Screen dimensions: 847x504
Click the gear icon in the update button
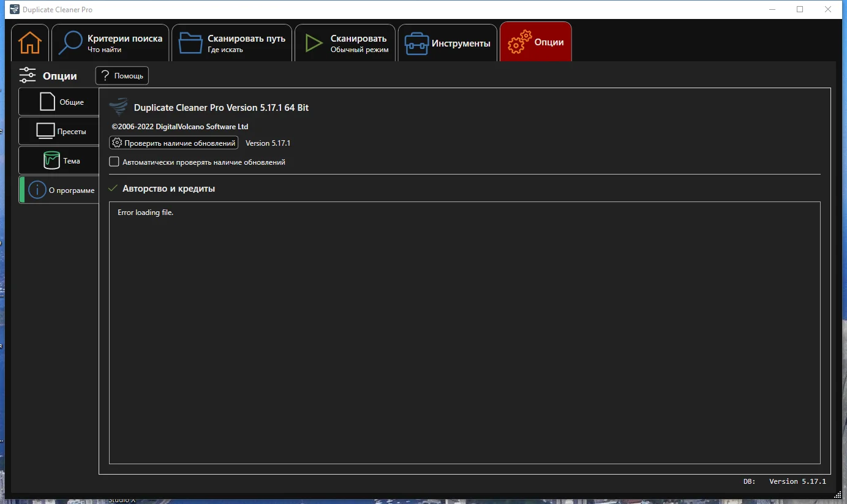[117, 143]
